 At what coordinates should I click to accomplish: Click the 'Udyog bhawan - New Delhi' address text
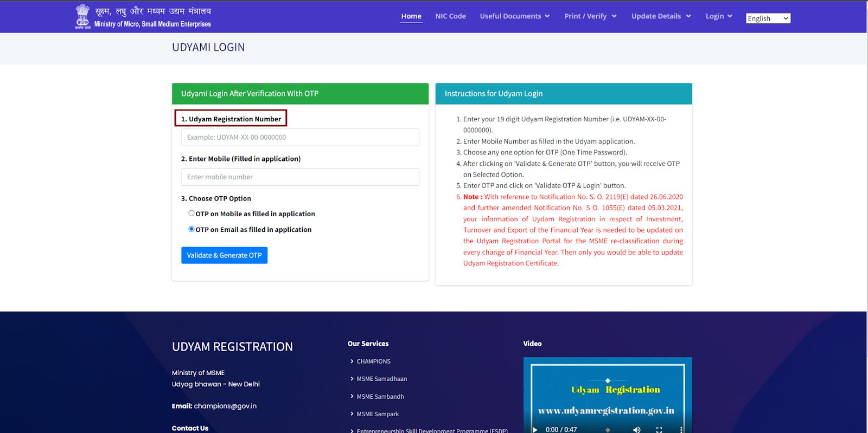tap(216, 384)
